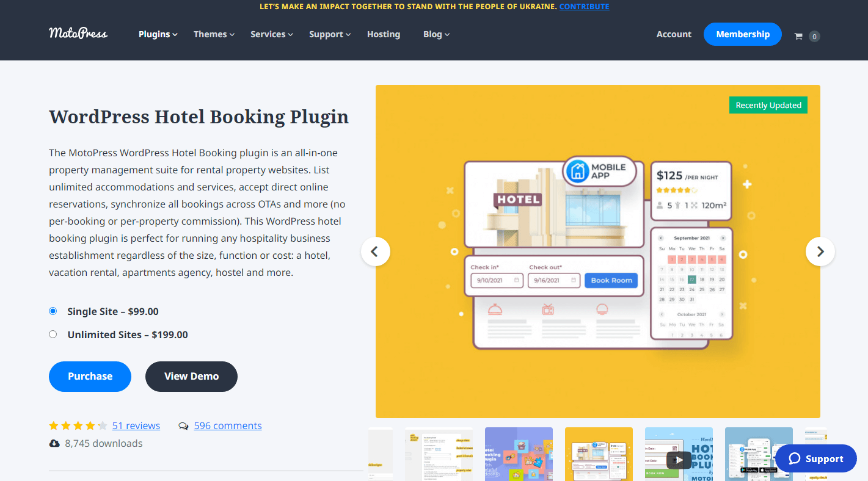Choose the Unlimited Sites – $199.00 license
Image resolution: width=868 pixels, height=481 pixels.
coord(53,334)
